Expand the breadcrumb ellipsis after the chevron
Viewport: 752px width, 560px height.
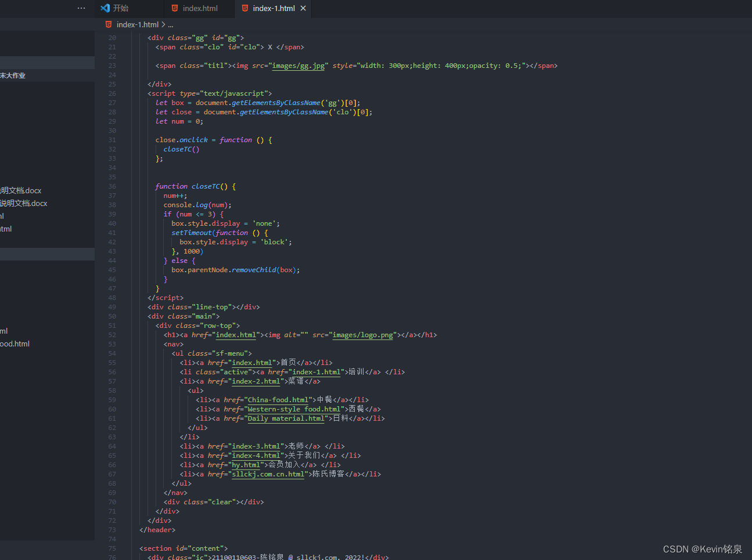171,25
